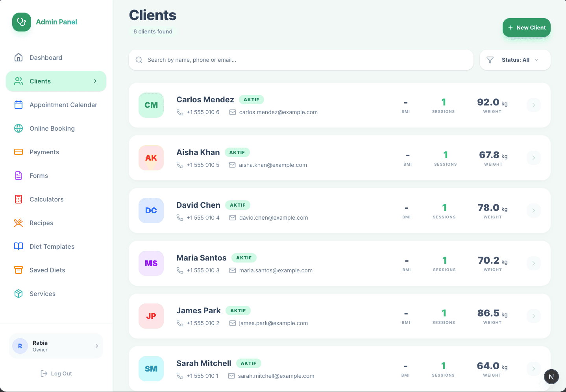Click the Diet Templates book icon
Image resolution: width=566 pixels, height=392 pixels.
[18, 246]
